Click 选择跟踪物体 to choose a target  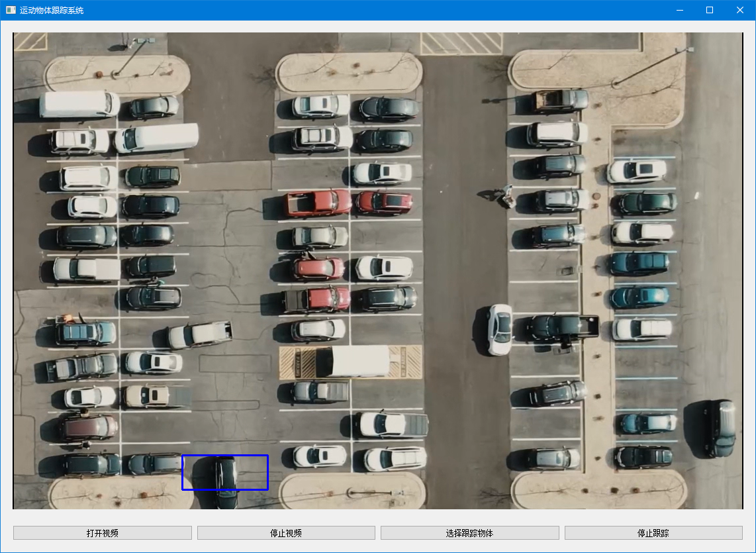[x=469, y=532]
